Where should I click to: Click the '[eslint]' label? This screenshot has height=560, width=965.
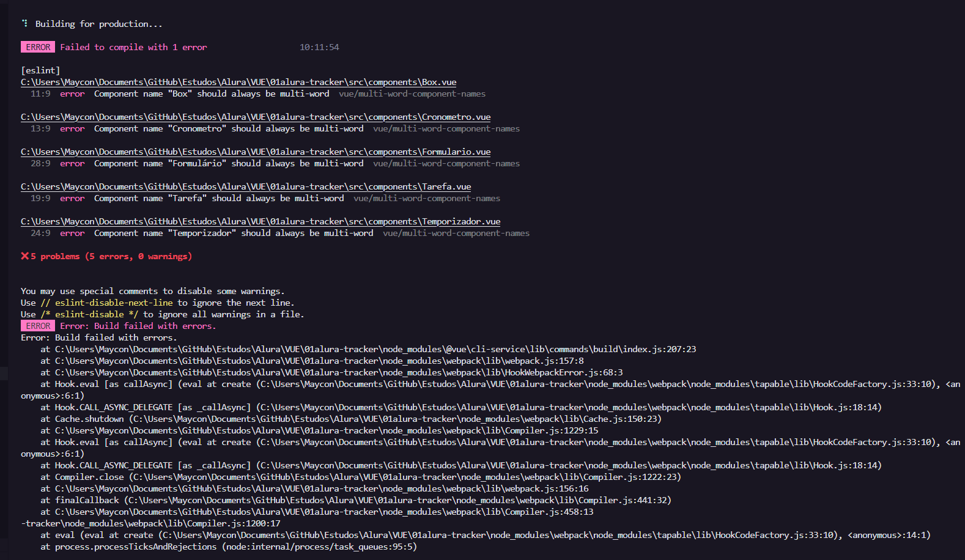(40, 70)
